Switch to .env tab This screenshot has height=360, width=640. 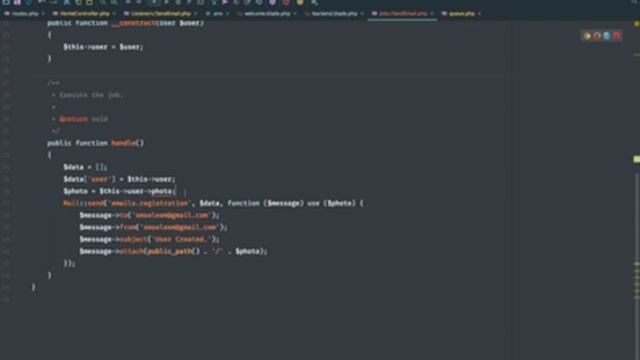click(x=218, y=13)
